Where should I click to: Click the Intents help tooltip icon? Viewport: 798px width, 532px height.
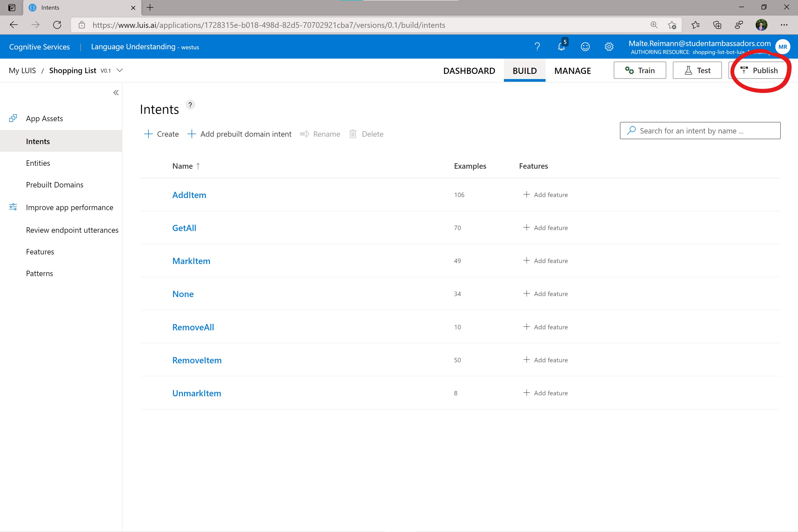pyautogui.click(x=190, y=105)
